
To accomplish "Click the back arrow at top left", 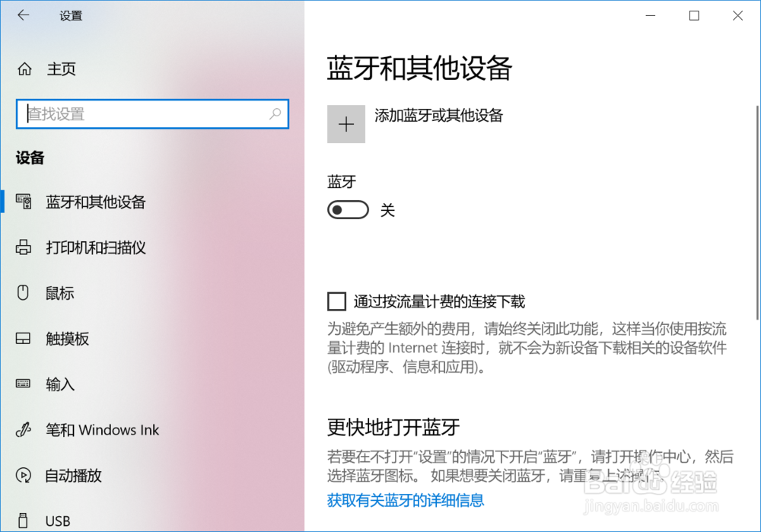I will click(x=23, y=14).
